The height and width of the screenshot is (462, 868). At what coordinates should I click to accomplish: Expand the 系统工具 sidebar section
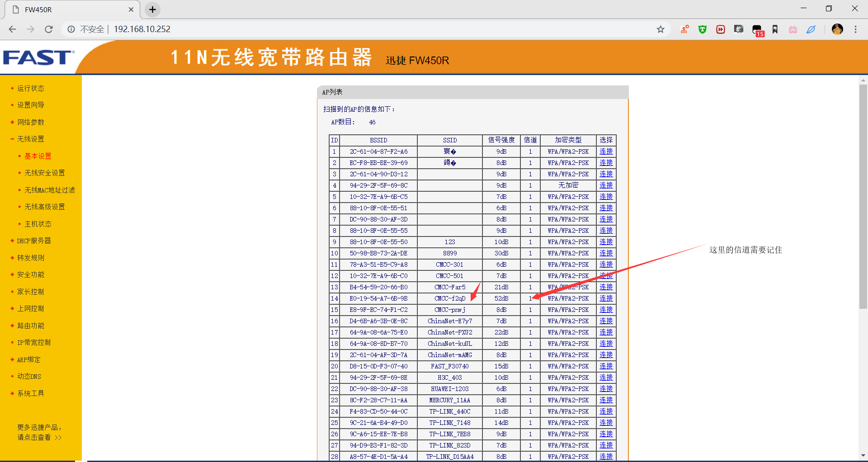point(30,393)
